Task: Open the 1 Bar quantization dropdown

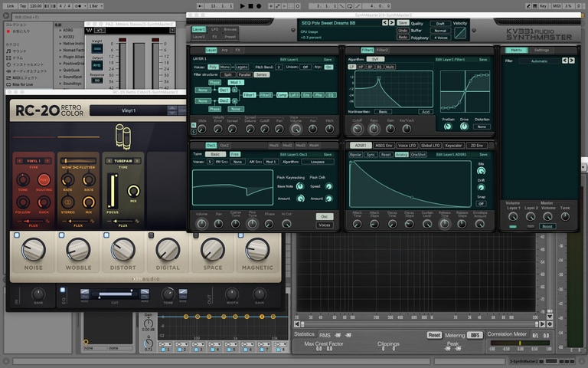Action: coord(96,6)
